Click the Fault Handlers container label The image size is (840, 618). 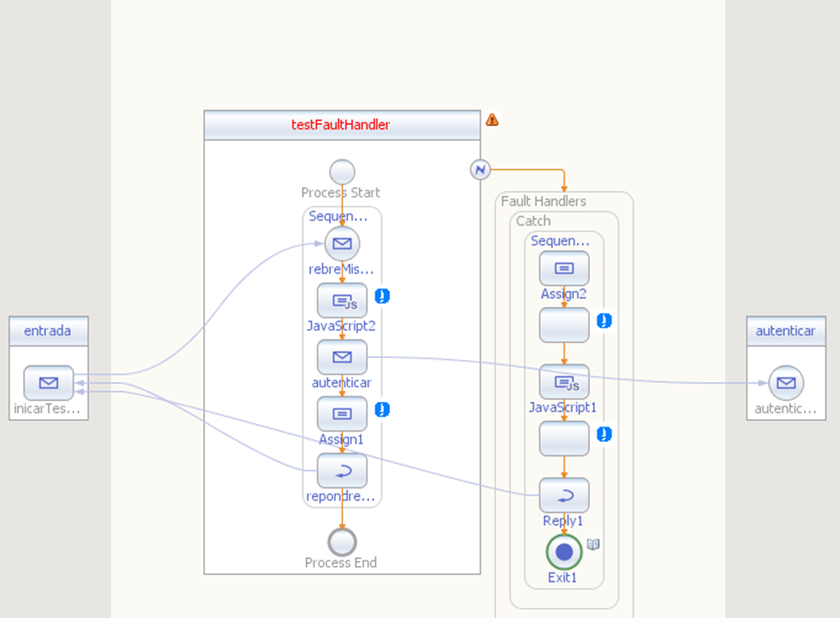(x=543, y=201)
